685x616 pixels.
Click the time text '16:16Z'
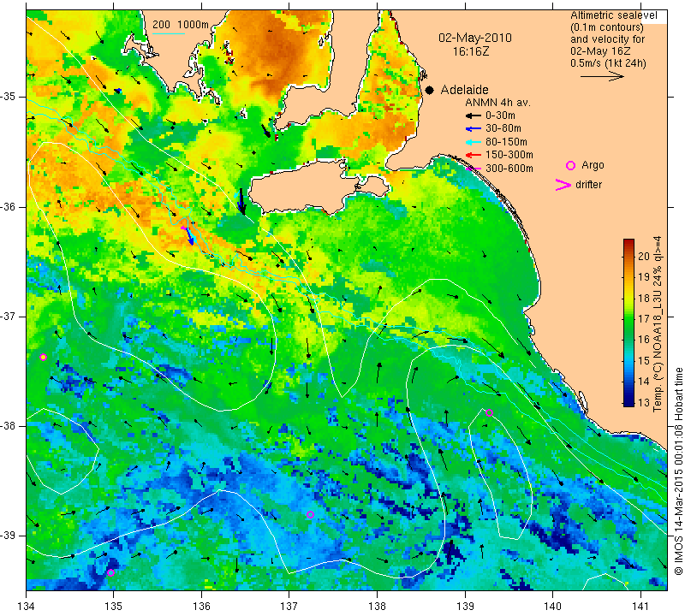coord(471,51)
